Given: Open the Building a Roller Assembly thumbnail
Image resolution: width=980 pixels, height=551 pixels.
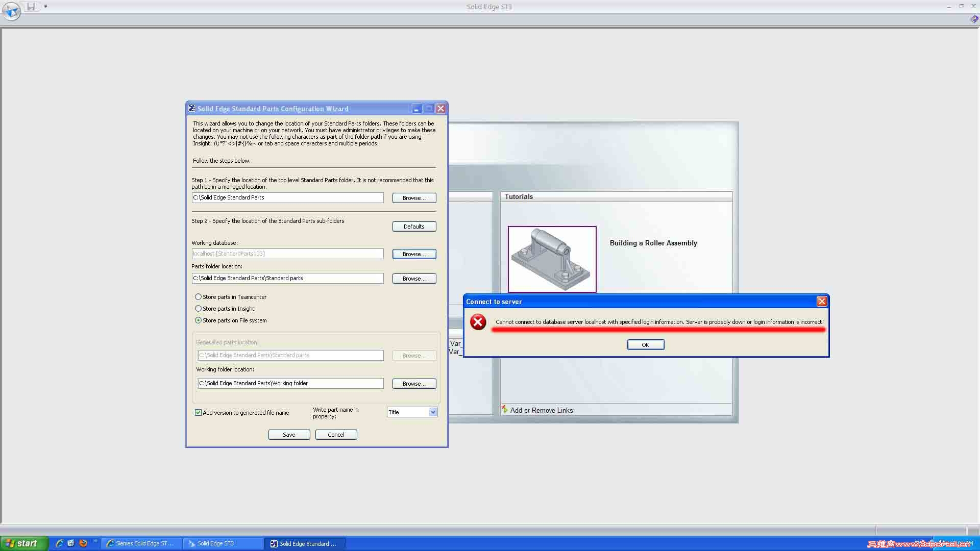Looking at the screenshot, I should [x=552, y=259].
